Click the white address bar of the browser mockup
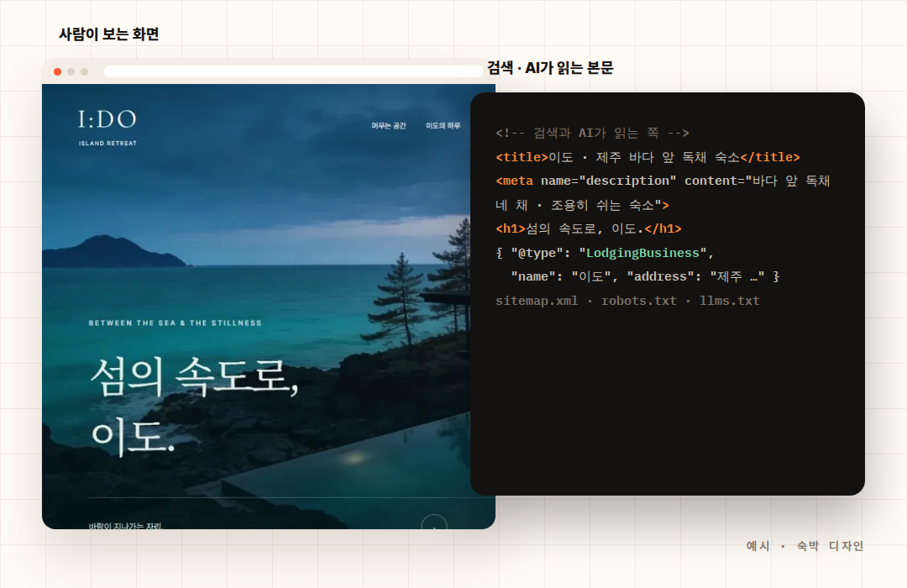The height and width of the screenshot is (588, 907). tap(294, 71)
